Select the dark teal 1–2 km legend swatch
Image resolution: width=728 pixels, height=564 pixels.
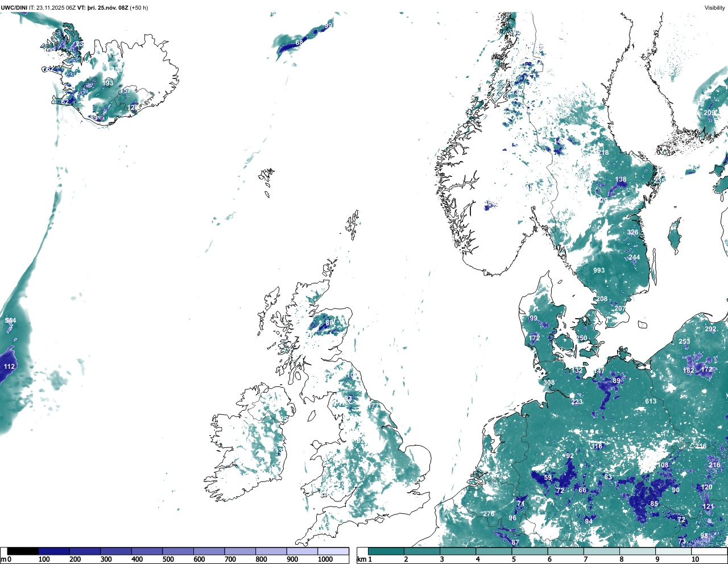click(386, 551)
